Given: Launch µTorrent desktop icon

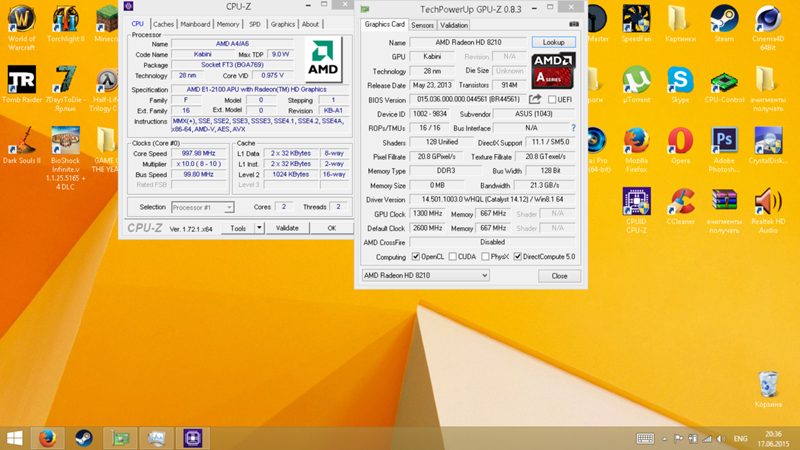Looking at the screenshot, I should point(636,85).
